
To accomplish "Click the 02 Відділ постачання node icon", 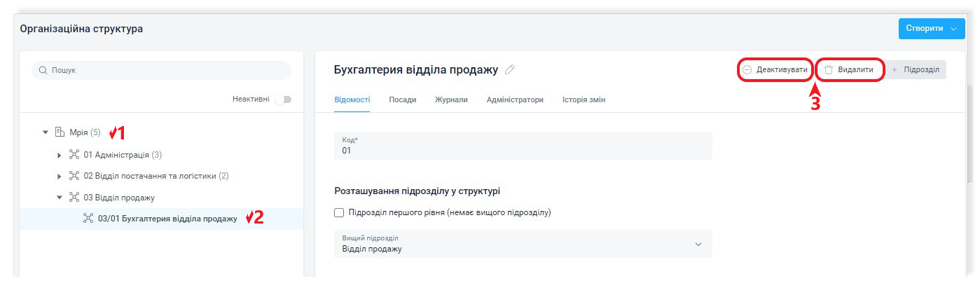I will pyautogui.click(x=74, y=176).
